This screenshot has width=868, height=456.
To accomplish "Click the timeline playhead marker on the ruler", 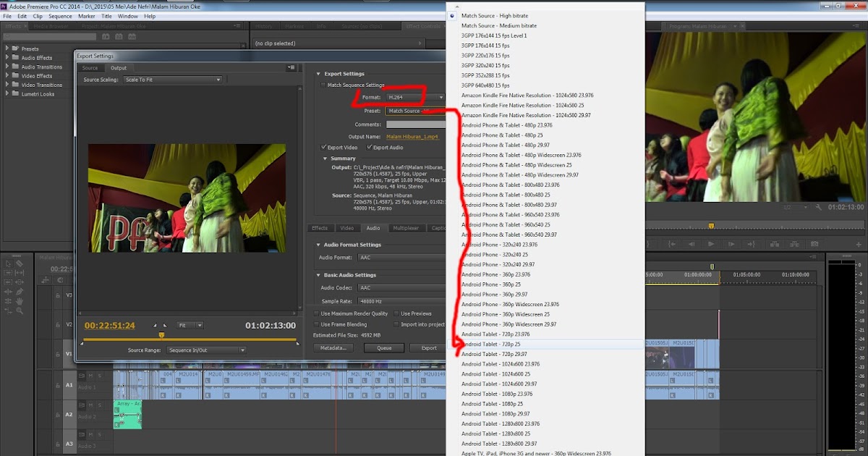I will [x=712, y=266].
